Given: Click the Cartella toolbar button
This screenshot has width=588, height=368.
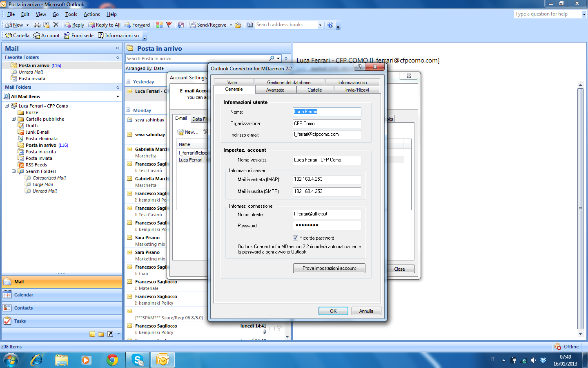Looking at the screenshot, I should pyautogui.click(x=17, y=36).
